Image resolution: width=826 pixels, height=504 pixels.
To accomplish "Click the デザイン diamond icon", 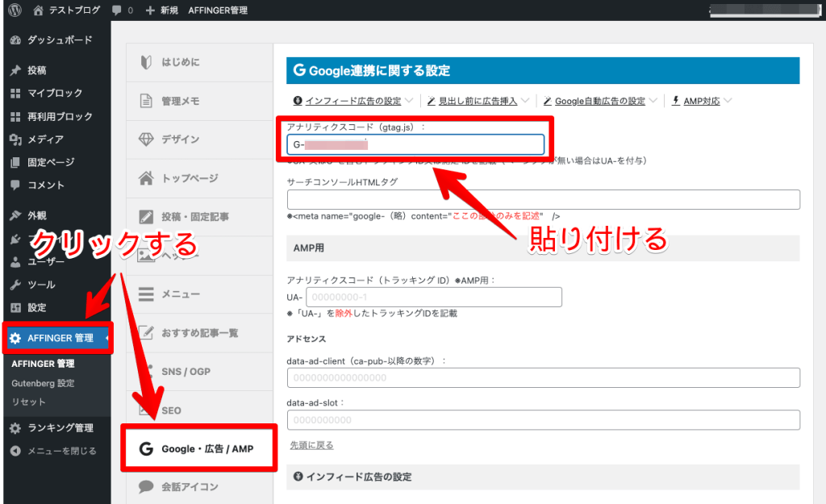I will [146, 139].
